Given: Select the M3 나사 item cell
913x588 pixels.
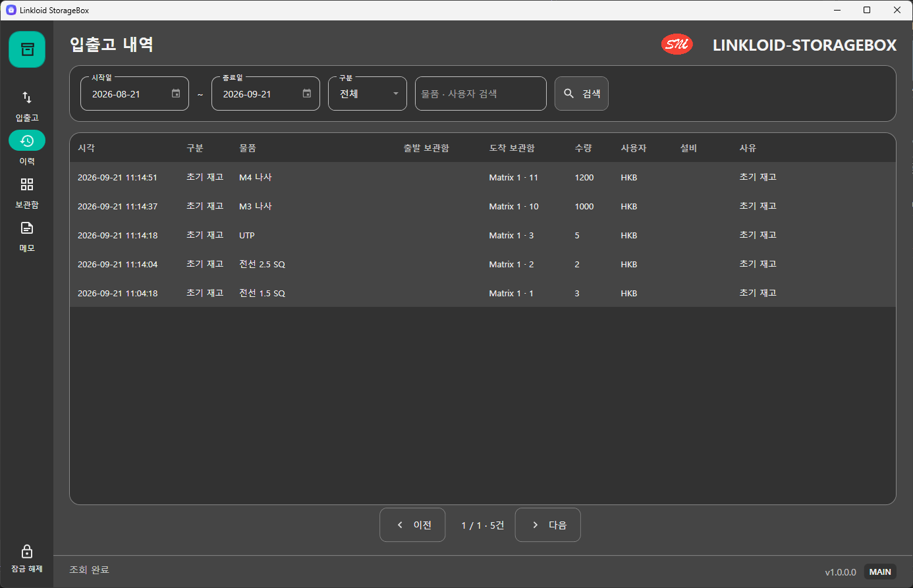Looking at the screenshot, I should click(256, 206).
